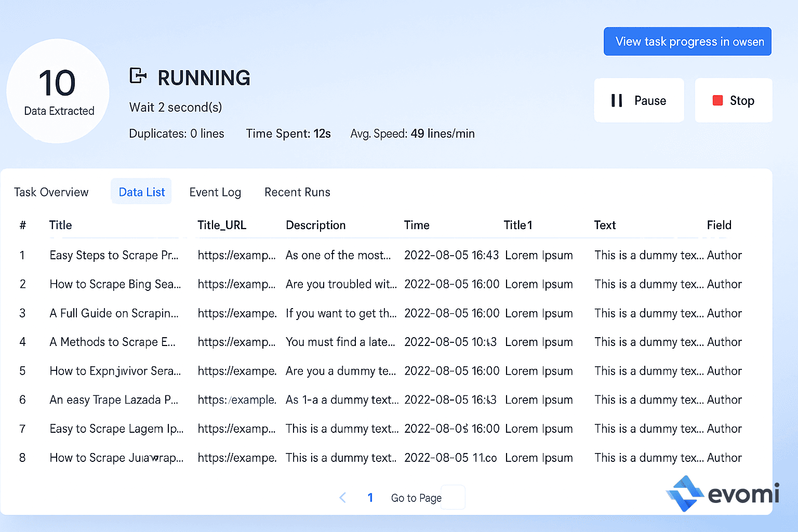The image size is (798, 532).
Task: Select page number 1
Action: click(370, 498)
